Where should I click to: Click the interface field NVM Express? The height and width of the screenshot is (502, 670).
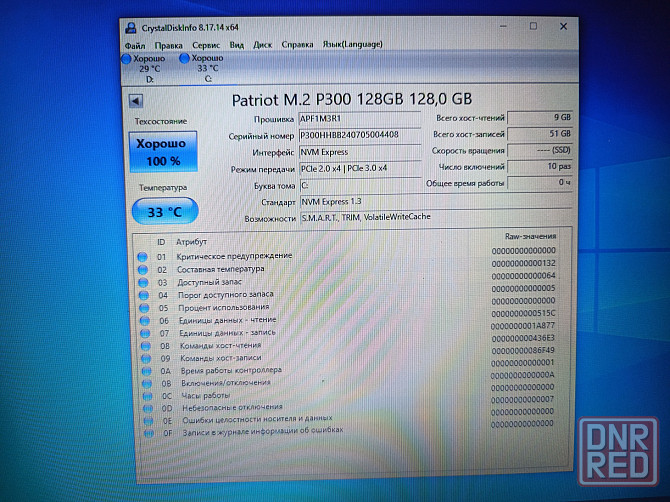point(360,152)
